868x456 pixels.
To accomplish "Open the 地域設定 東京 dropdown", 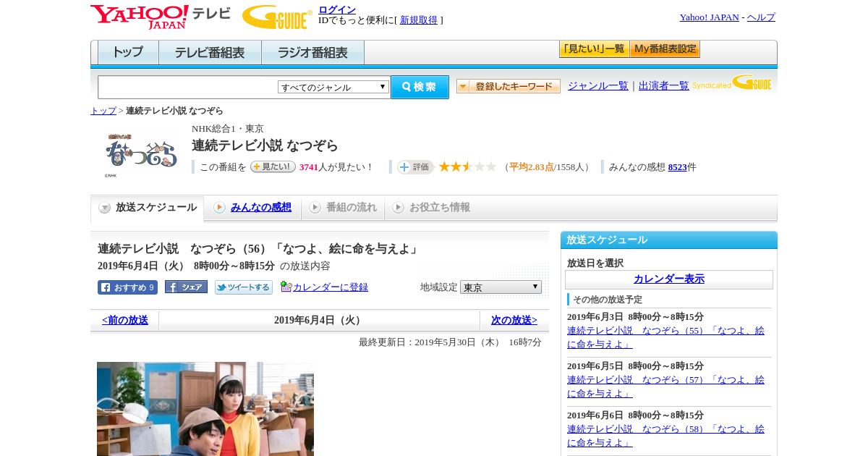I will click(x=501, y=287).
